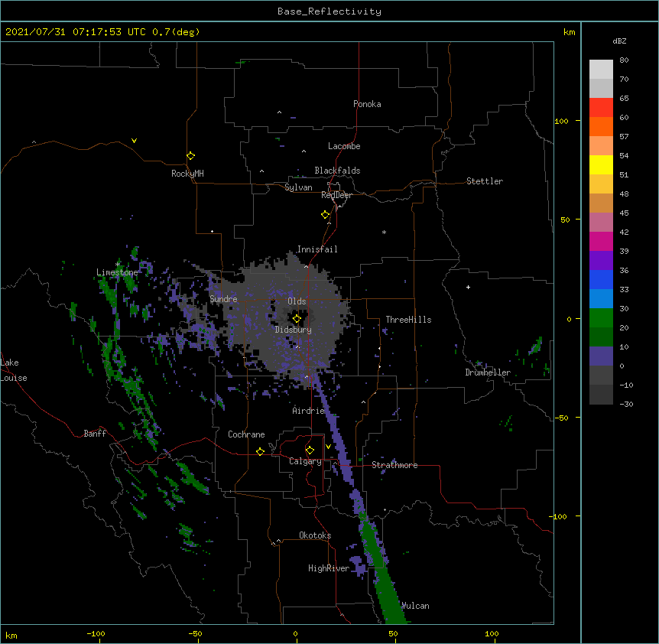Click the green 20 dBZ legend swatch
Viewport: 659px width, 644px height.
(601, 318)
